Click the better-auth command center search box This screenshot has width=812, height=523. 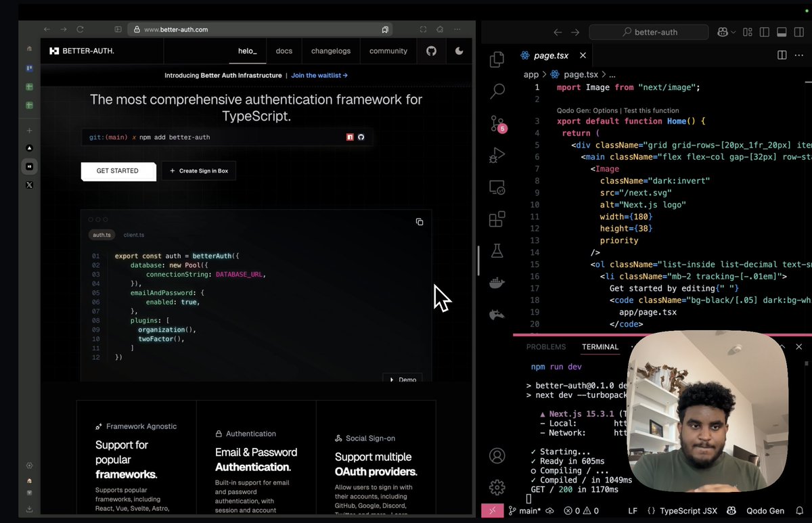[649, 32]
